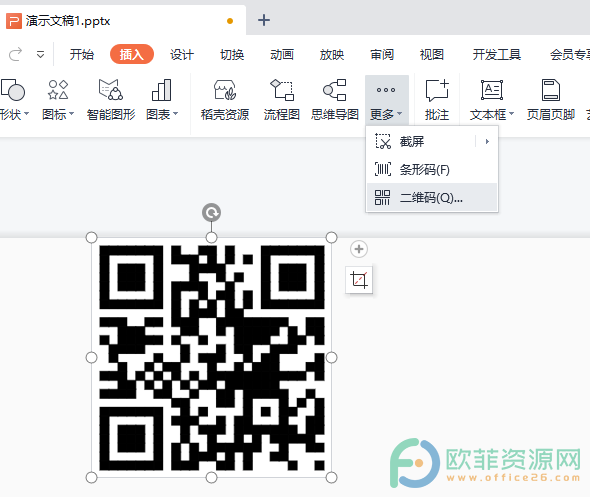
Task: Open the Slide Show (放映) tab
Action: pos(332,55)
